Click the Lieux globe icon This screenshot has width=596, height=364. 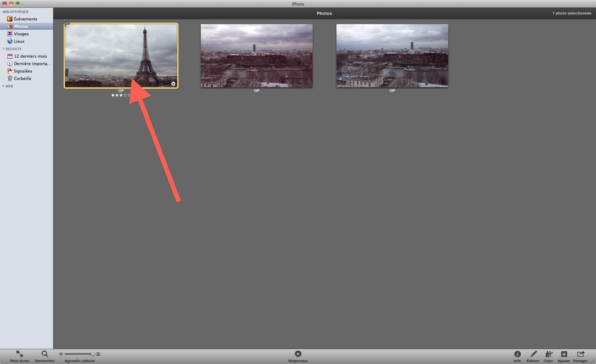[x=10, y=41]
